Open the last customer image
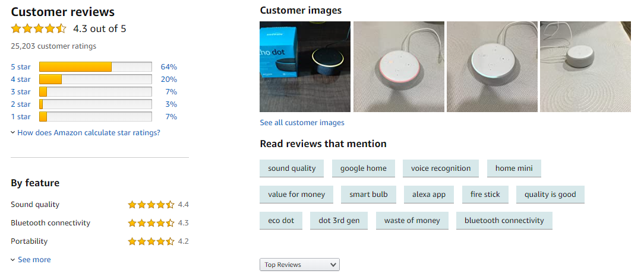The image size is (644, 277). [x=585, y=67]
